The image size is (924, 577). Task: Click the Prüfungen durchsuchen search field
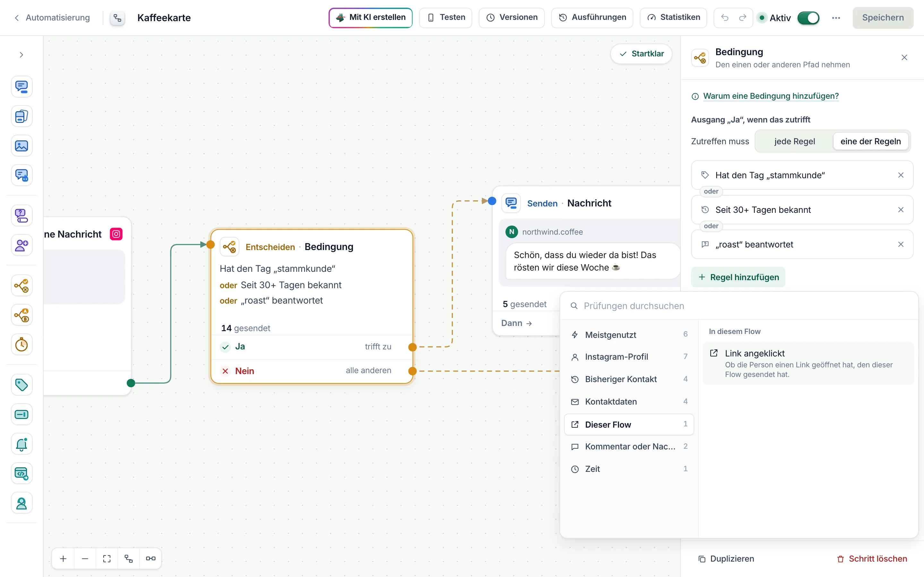click(739, 306)
